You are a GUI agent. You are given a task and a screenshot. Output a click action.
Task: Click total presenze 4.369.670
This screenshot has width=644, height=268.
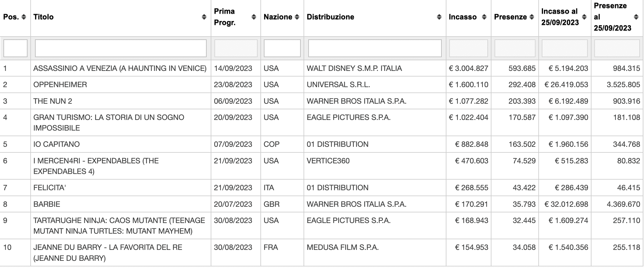click(623, 204)
